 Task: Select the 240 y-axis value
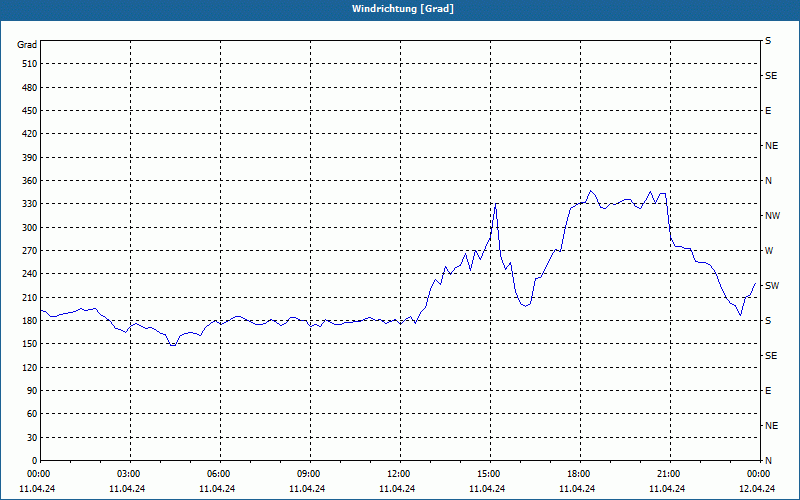tap(30, 274)
